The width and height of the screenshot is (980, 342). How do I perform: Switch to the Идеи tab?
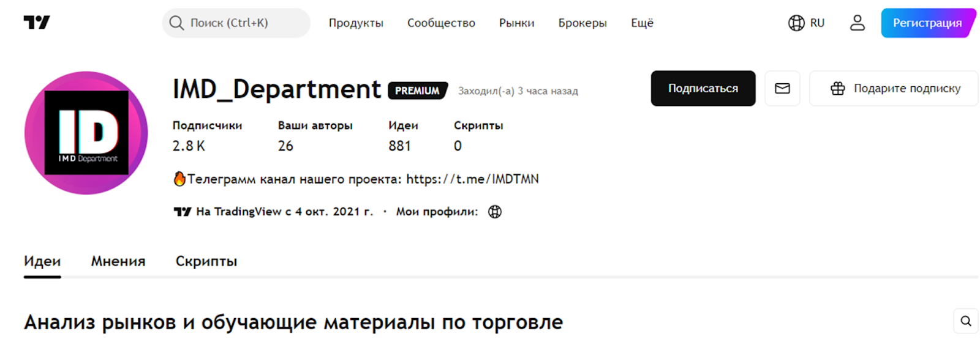pos(42,261)
